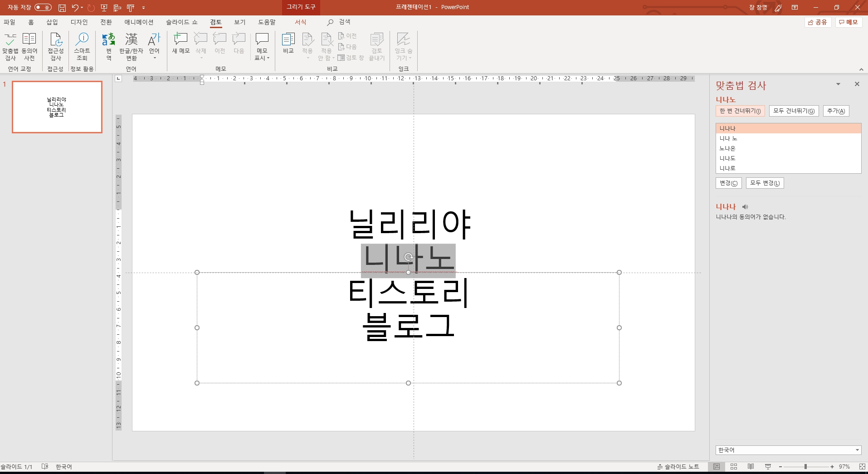Viewport: 868px width, 474px height.
Task: Open the 한국어 proofing language combo box
Action: 788,450
